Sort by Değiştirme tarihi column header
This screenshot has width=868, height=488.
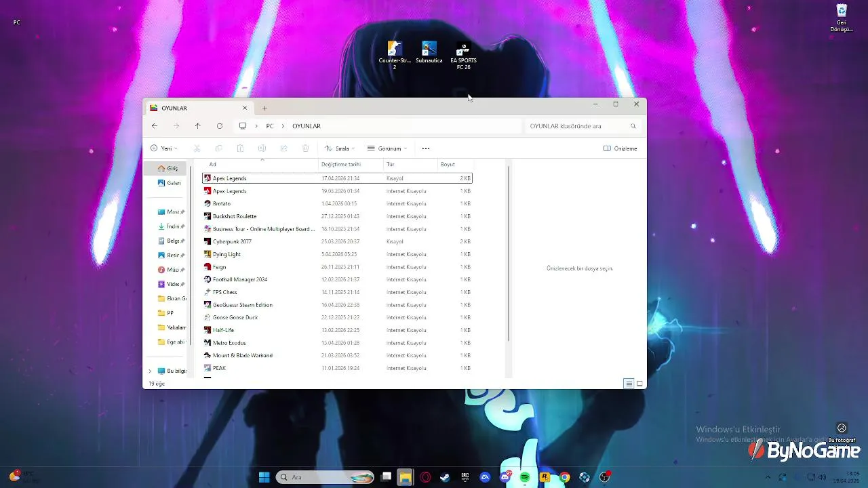(x=351, y=164)
